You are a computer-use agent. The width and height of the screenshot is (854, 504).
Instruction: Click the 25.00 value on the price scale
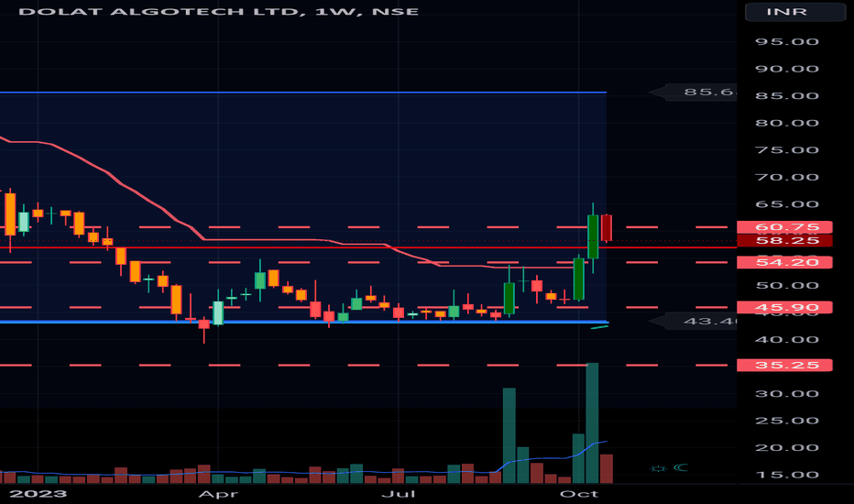coord(787,421)
